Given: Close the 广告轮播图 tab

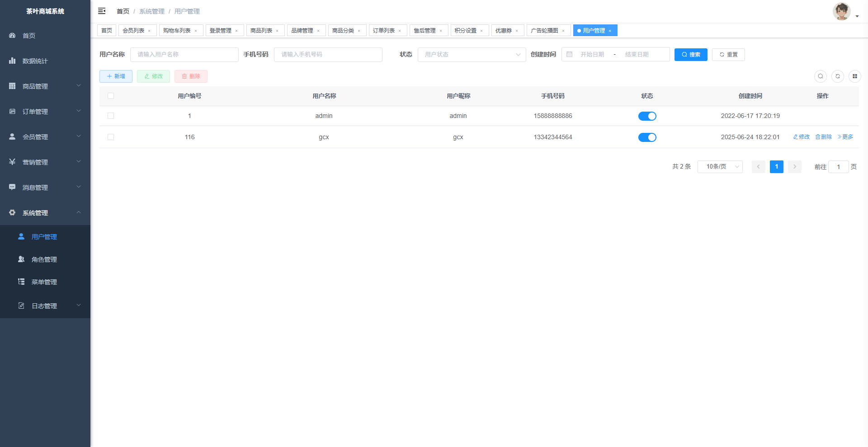Looking at the screenshot, I should 563,31.
